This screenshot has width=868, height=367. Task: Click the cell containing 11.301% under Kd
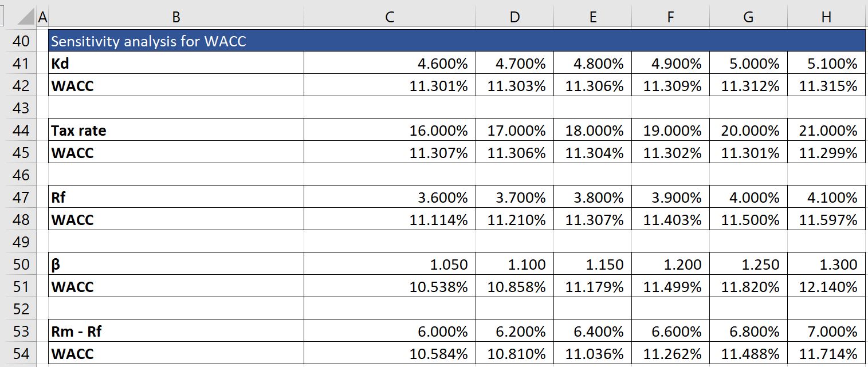tap(390, 86)
